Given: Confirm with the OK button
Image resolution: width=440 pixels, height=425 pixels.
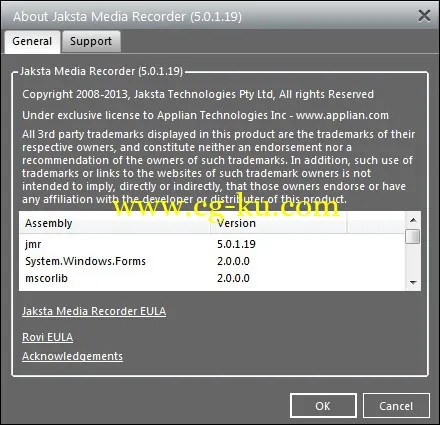Looking at the screenshot, I should tap(323, 406).
